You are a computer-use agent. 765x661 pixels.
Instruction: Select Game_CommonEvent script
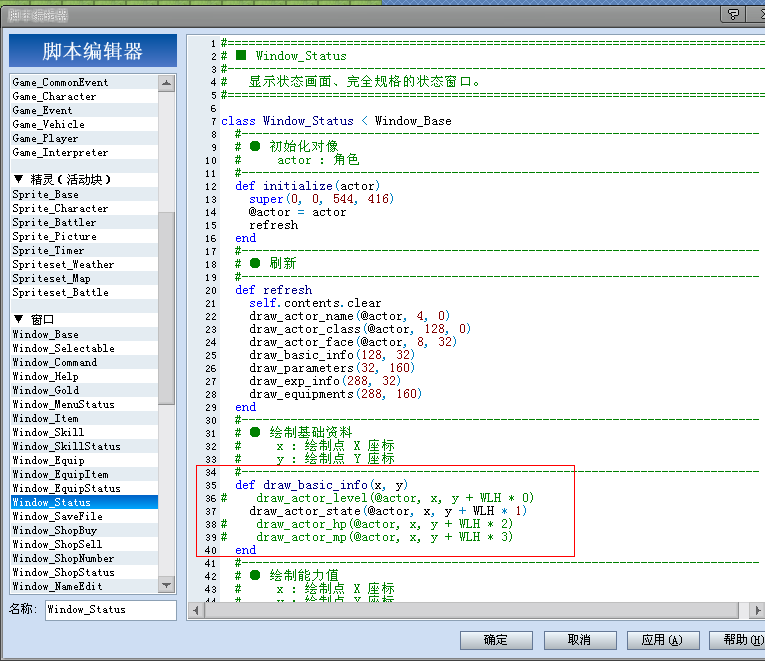pyautogui.click(x=84, y=82)
